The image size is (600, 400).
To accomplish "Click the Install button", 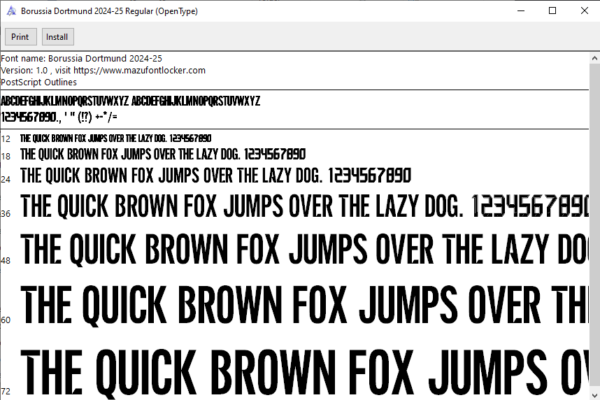I will click(x=57, y=37).
